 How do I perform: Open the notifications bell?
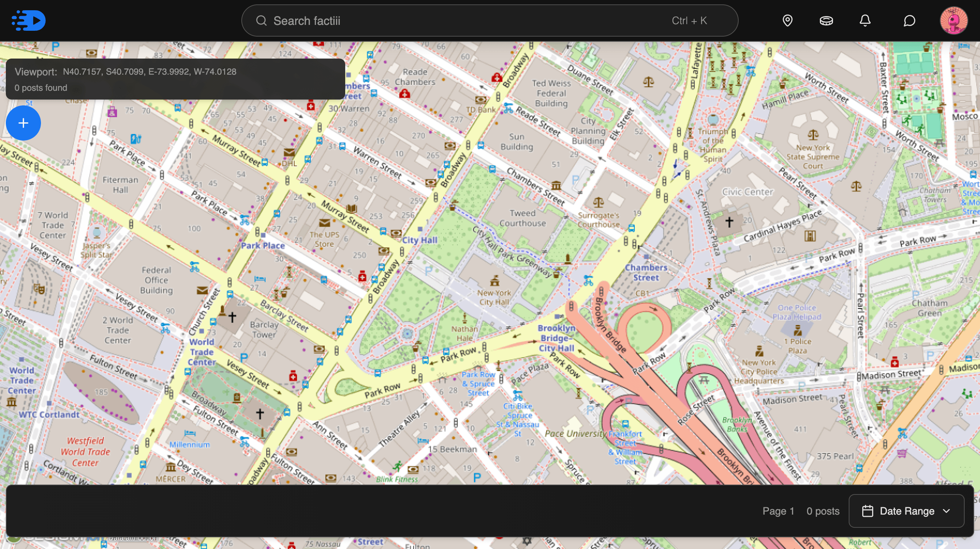865,20
